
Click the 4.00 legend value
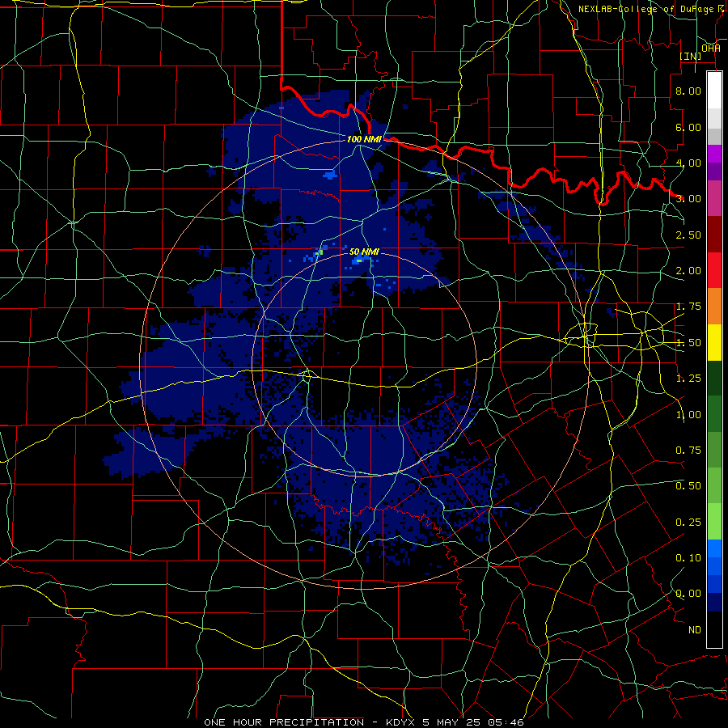coord(688,163)
